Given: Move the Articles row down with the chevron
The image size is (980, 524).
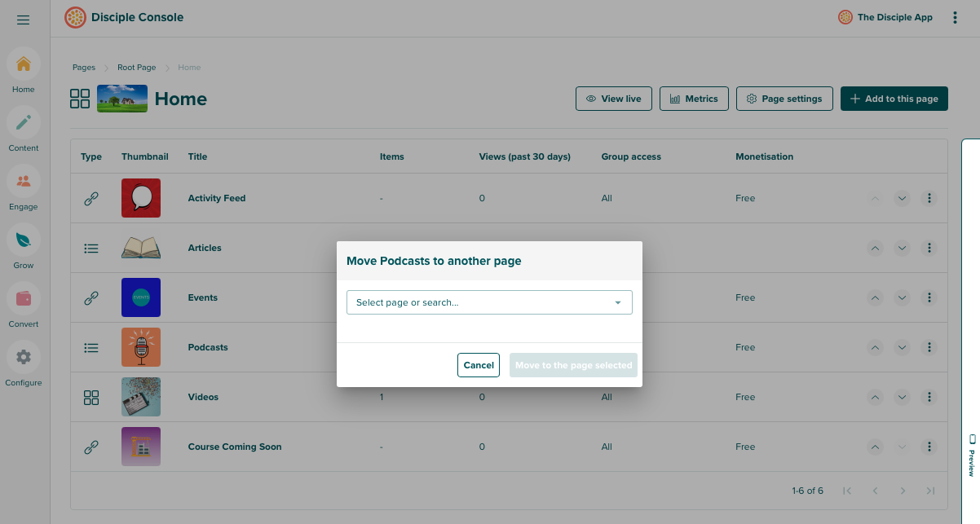Looking at the screenshot, I should [x=902, y=248].
